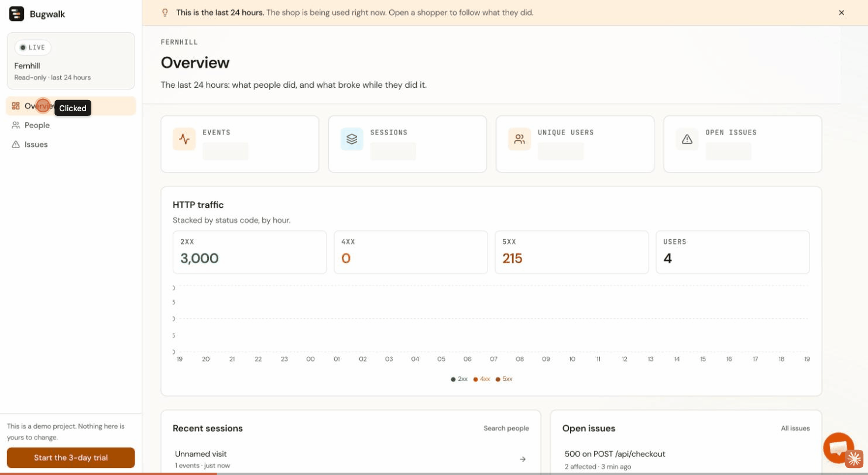The width and height of the screenshot is (868, 475).
Task: Start the 3-day trial
Action: coord(71,457)
